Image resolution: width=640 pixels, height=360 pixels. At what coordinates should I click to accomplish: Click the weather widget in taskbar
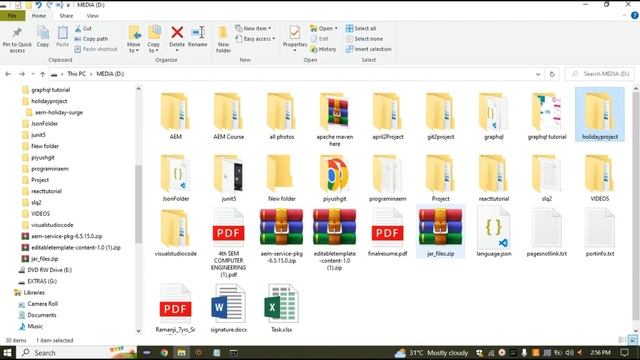[431, 353]
